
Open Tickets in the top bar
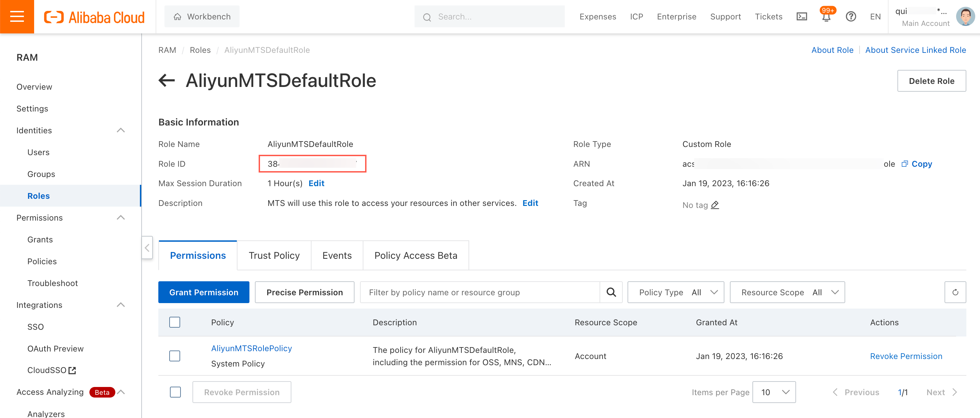[768, 17]
